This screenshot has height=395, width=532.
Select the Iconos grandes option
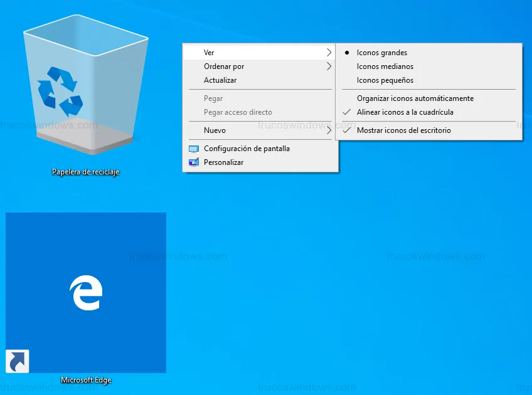pyautogui.click(x=381, y=53)
